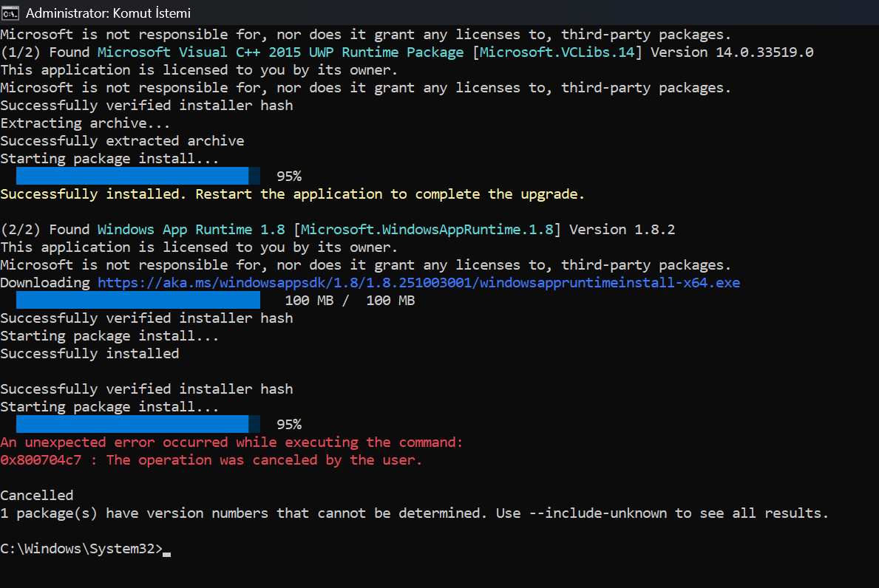Screen dimensions: 879x588
Task: Click the "Cancelled" status line
Action: pyautogui.click(x=37, y=495)
